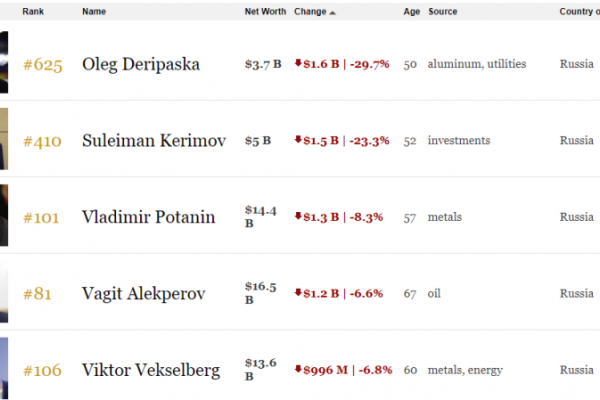Click the red down arrow beside Viktor Vekselberg's $996 M
Image resolution: width=600 pixels, height=400 pixels.
[x=297, y=369]
